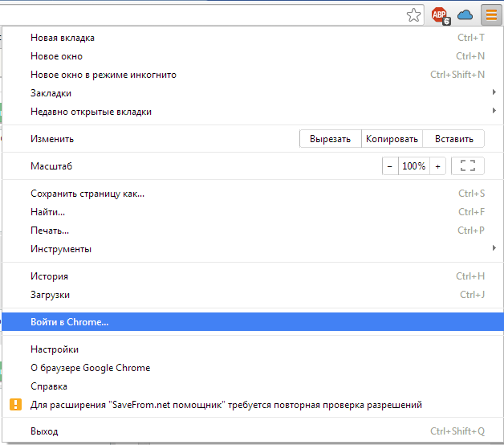The width and height of the screenshot is (504, 445).
Task: Open Новая вкладка
Action: point(253,38)
